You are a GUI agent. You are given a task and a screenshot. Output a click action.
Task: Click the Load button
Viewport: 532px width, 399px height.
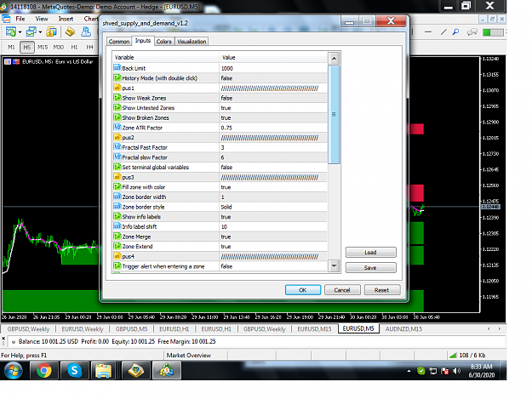tap(370, 252)
